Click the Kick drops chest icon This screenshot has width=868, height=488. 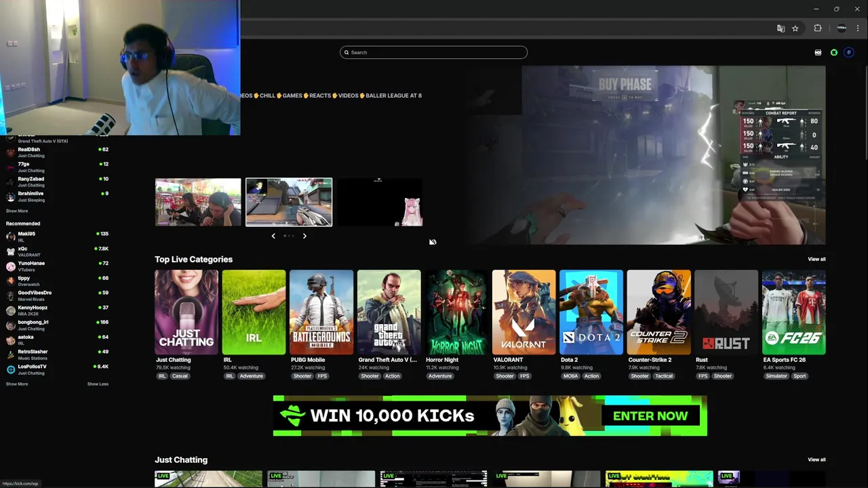point(818,52)
